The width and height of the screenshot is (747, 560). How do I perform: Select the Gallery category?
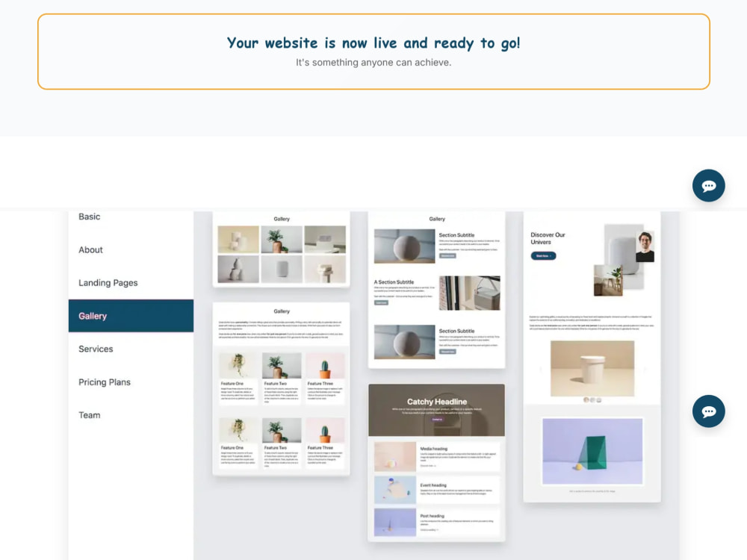click(x=131, y=316)
